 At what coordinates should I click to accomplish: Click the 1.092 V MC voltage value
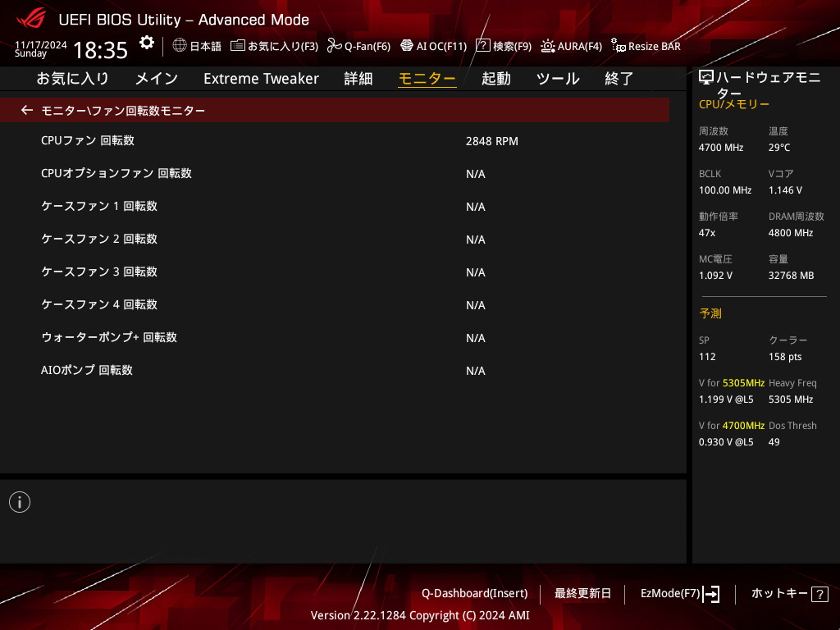point(715,276)
